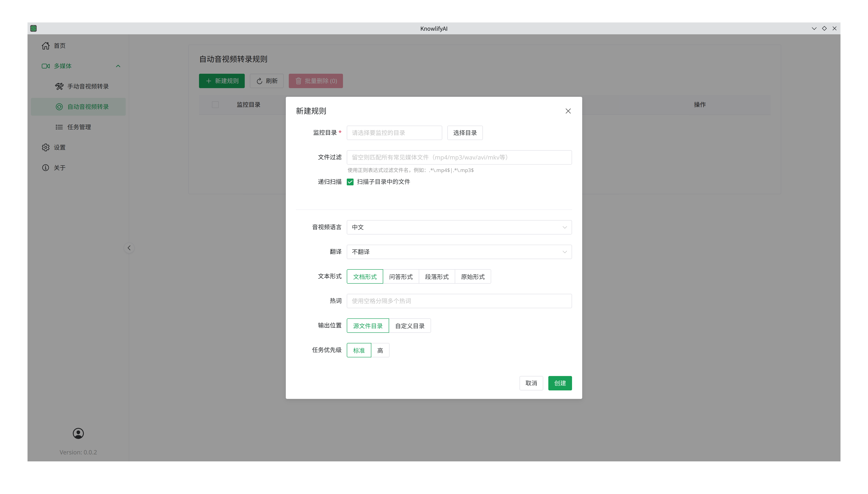This screenshot has width=868, height=494.
Task: Collapse the sidebar with arrow handle
Action: [x=129, y=248]
